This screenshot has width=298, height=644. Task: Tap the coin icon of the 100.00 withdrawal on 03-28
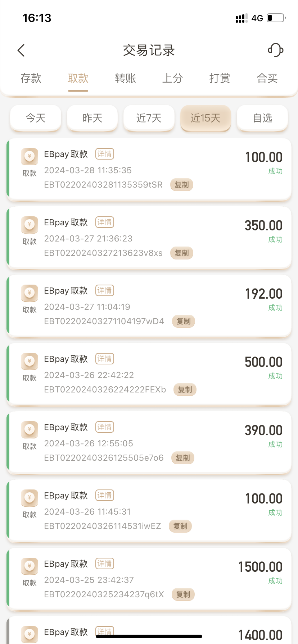click(x=30, y=156)
